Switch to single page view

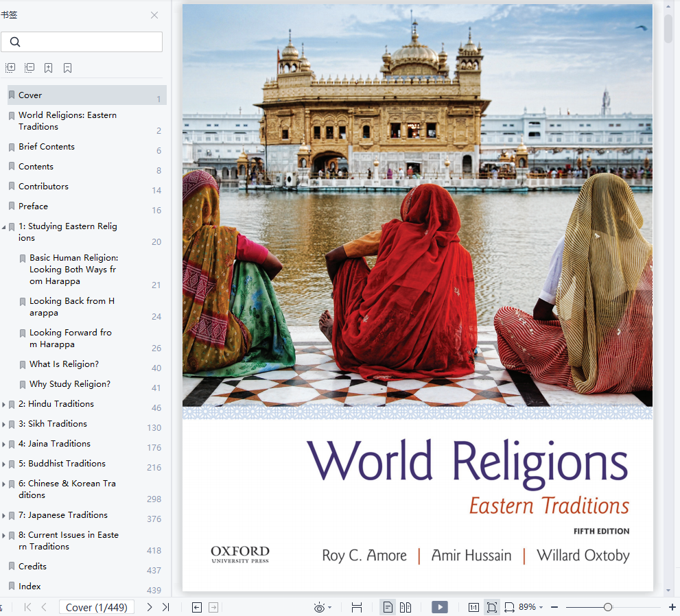click(388, 607)
